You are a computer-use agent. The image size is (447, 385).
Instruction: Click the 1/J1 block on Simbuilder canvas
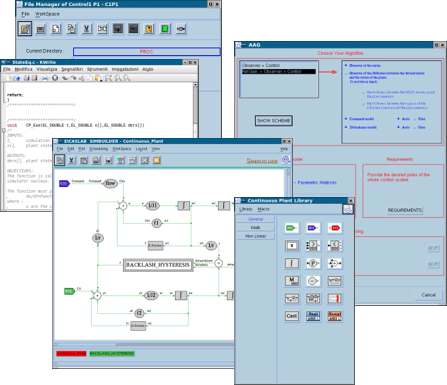[x=152, y=205]
